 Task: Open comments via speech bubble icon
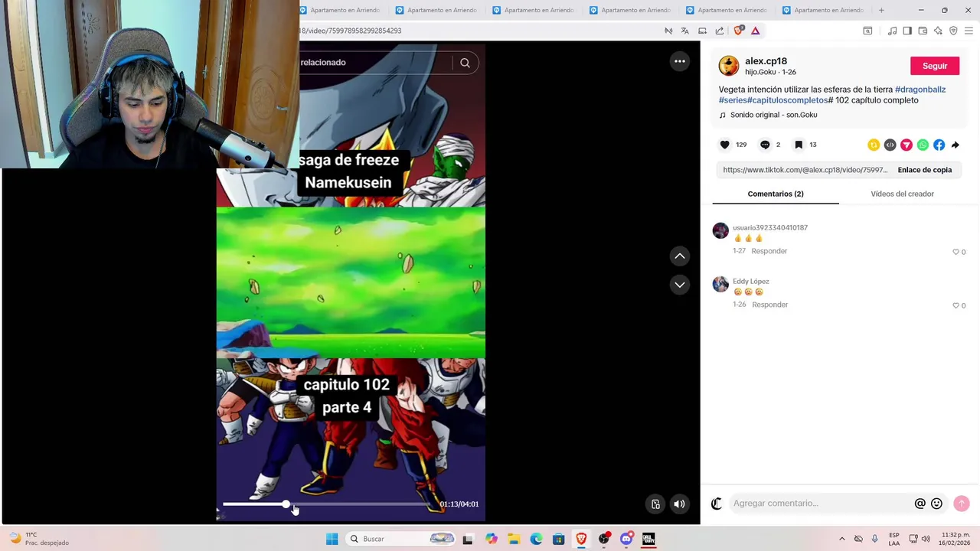point(765,145)
